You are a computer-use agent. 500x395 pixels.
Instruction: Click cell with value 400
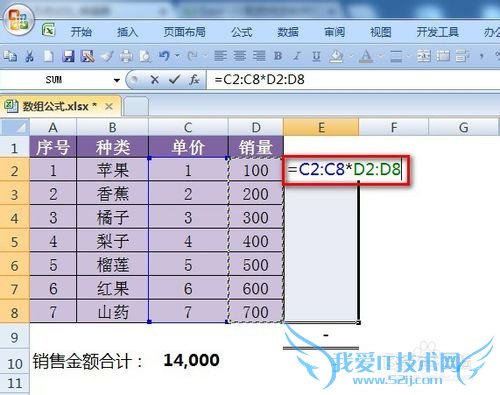click(x=256, y=241)
